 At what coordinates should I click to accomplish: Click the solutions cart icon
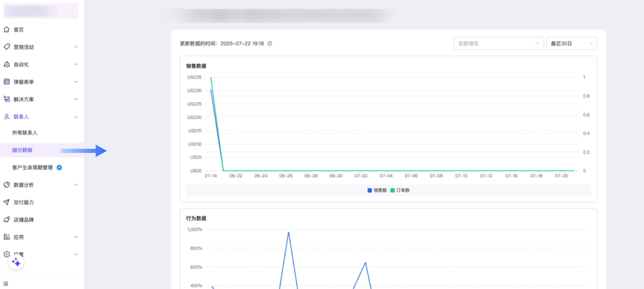(7, 99)
